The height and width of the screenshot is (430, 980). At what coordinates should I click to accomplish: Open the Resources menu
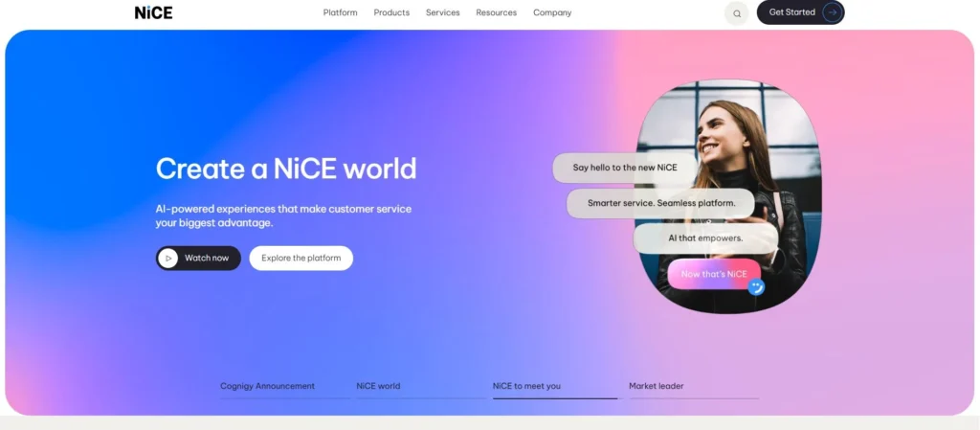click(497, 12)
